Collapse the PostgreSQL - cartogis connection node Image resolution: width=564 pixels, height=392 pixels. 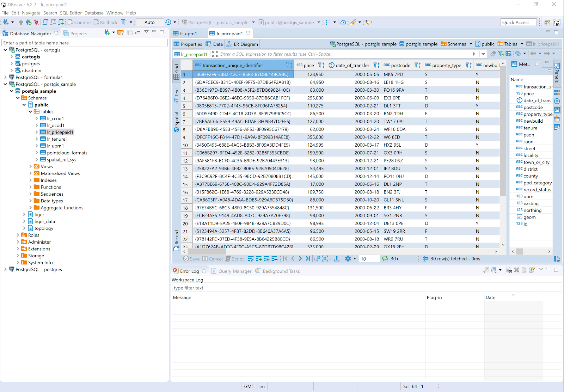(x=5, y=50)
